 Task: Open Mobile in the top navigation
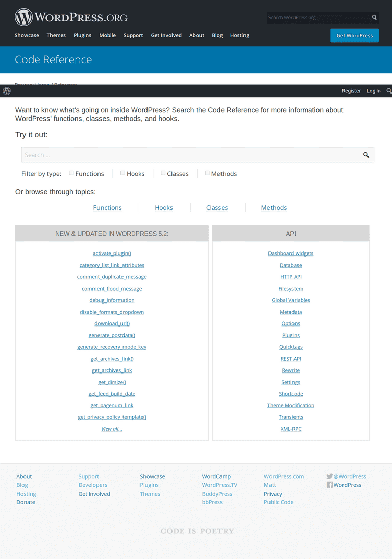pos(108,35)
